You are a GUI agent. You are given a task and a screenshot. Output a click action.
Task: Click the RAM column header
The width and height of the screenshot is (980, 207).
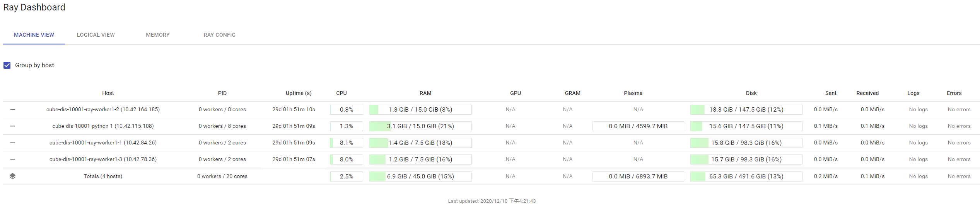click(425, 93)
